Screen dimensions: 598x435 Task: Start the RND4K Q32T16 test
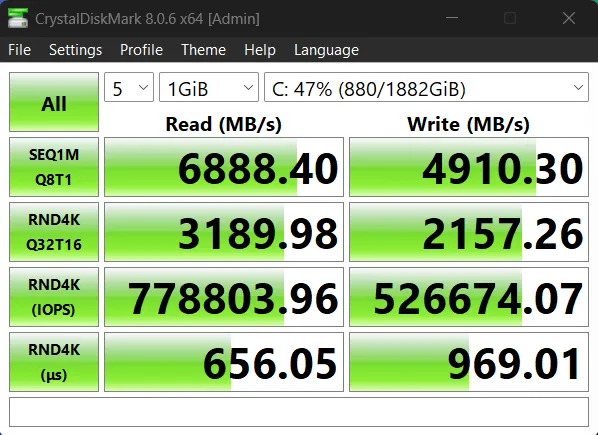coord(54,232)
